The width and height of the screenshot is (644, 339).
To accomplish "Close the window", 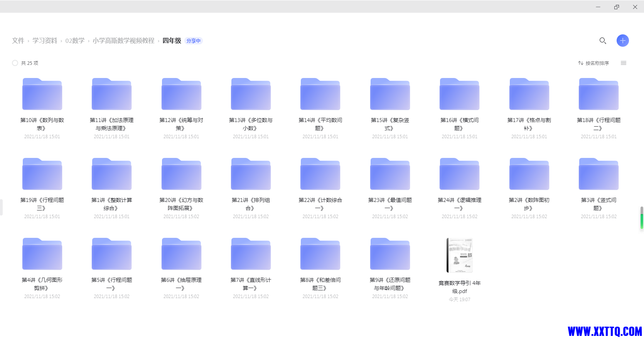I will [635, 7].
